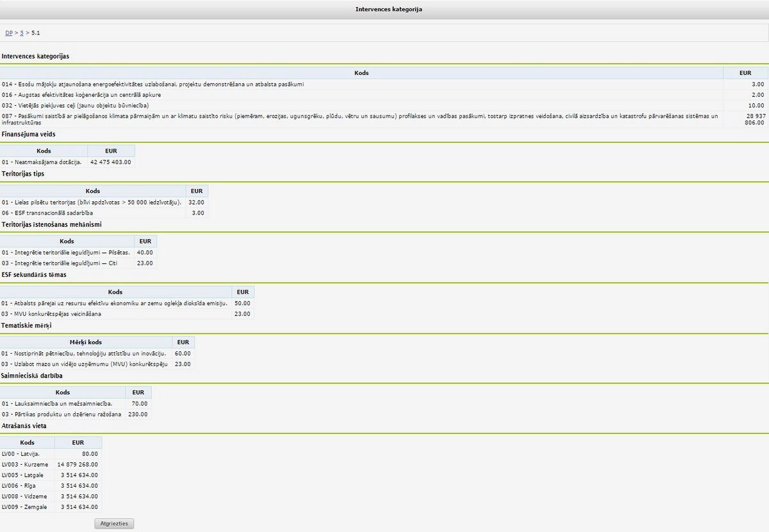Viewport: 769px width, 532px height.
Task: Click the 087 climate adaptation measures row
Action: (x=384, y=119)
